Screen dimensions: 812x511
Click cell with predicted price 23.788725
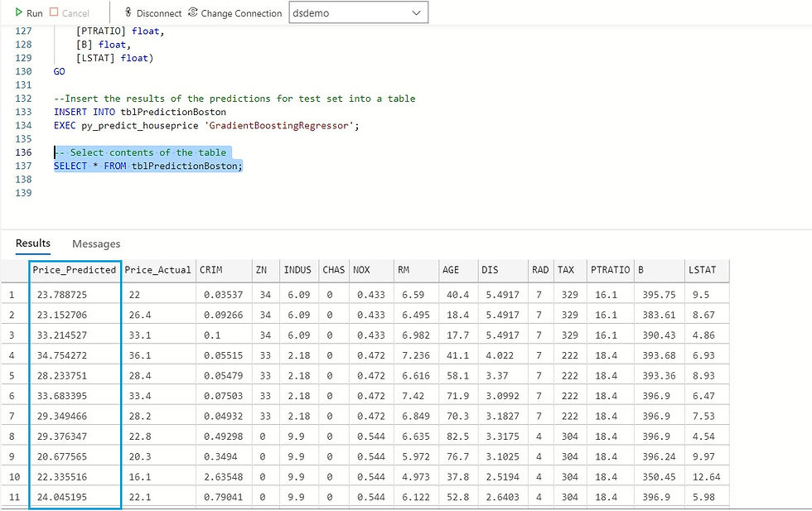pos(75,295)
